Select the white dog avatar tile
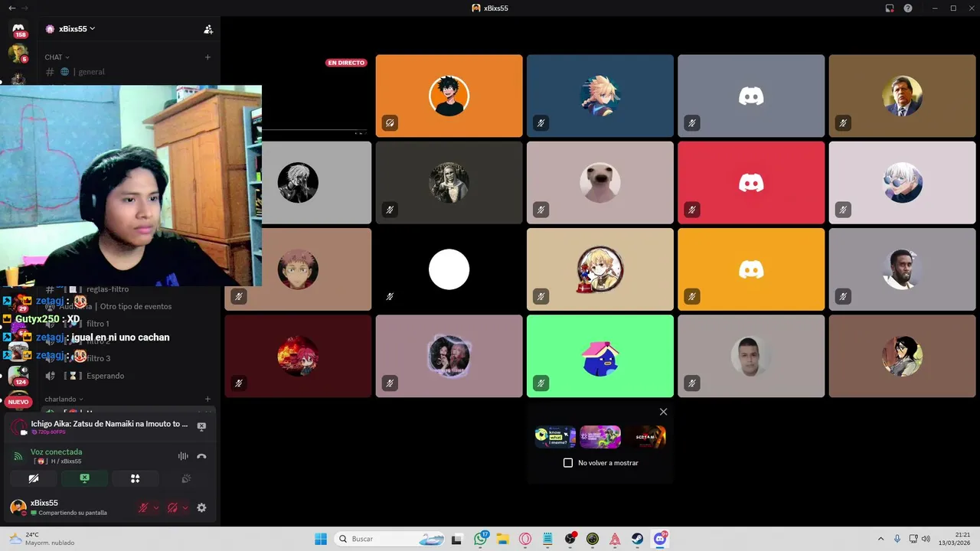Image resolution: width=980 pixels, height=551 pixels. pyautogui.click(x=600, y=182)
